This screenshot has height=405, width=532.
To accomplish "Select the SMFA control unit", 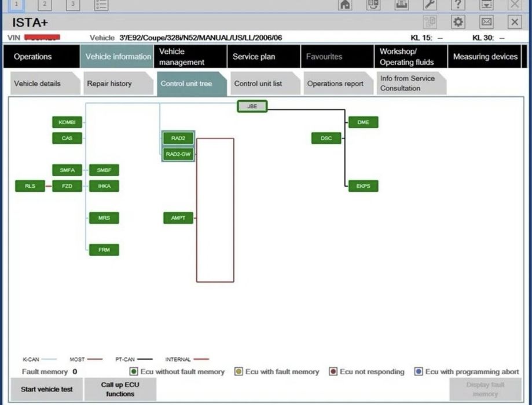I will (67, 170).
